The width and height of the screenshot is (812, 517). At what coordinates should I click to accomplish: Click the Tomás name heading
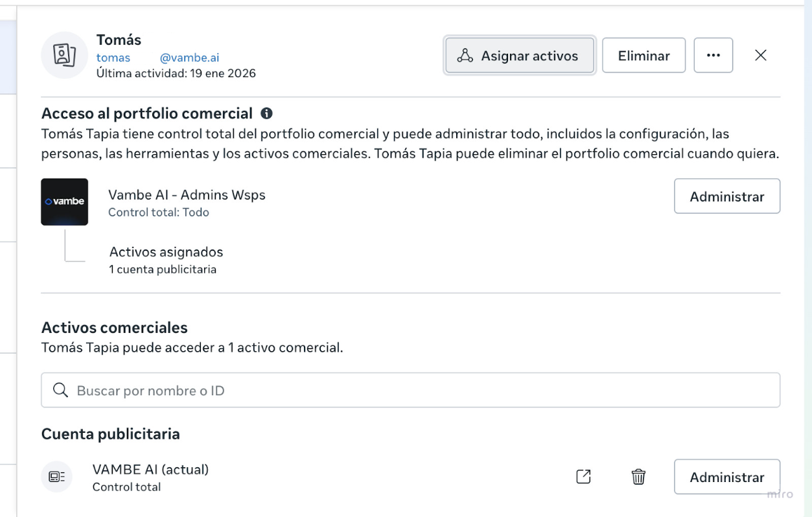(119, 40)
